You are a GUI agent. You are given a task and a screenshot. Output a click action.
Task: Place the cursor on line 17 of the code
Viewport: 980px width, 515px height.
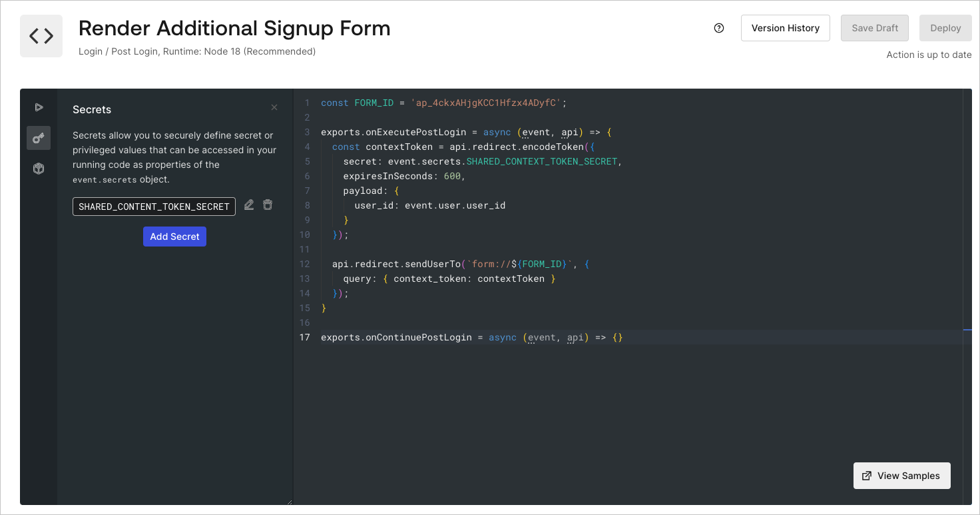pyautogui.click(x=466, y=337)
